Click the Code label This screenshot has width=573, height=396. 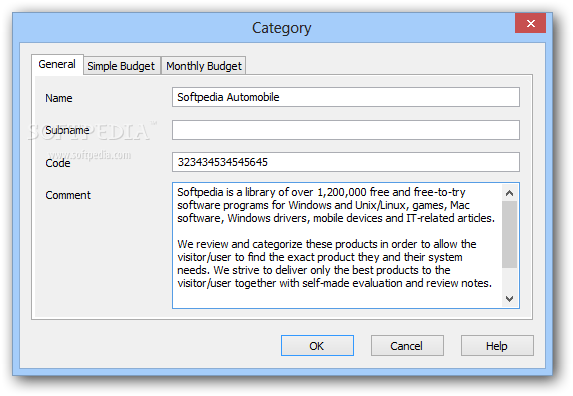(x=57, y=163)
